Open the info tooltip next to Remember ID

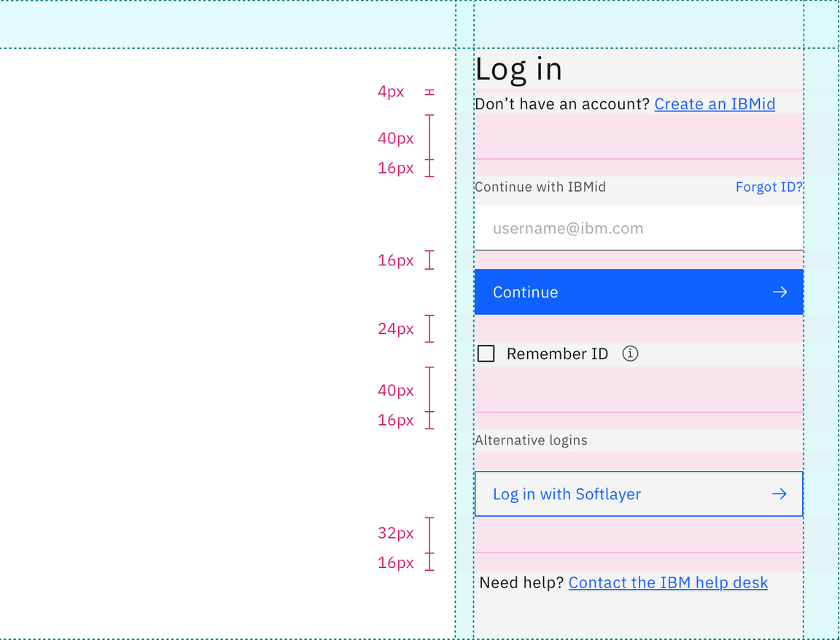tap(630, 354)
